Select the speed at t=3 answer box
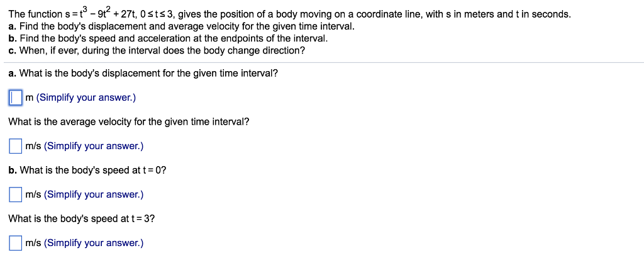This screenshot has height=253, width=644. coord(16,243)
